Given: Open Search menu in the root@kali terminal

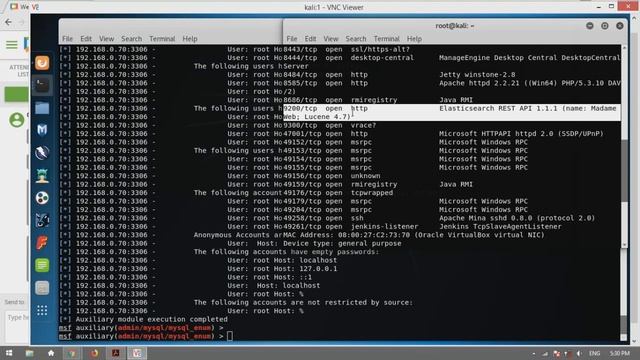Looking at the screenshot, I should tap(356, 39).
